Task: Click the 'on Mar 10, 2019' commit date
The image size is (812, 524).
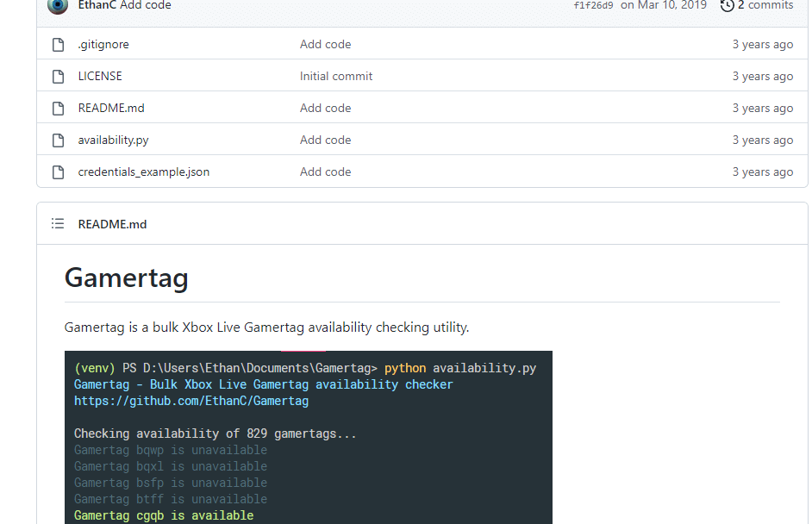Action: [x=664, y=5]
